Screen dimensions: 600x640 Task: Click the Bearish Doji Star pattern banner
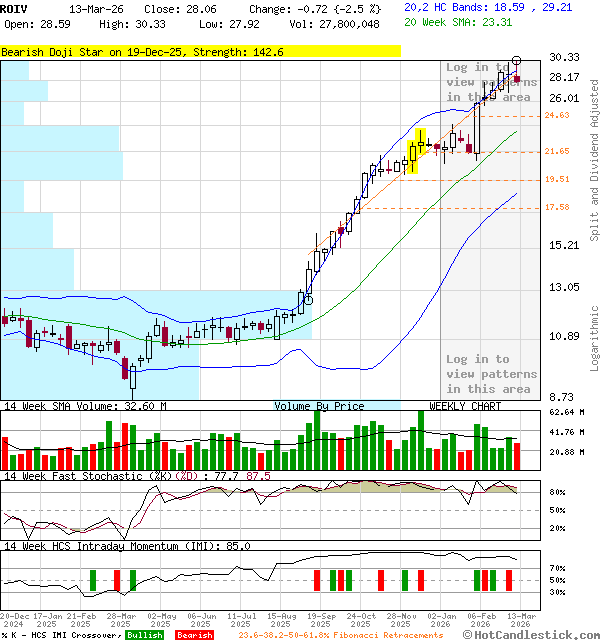[x=142, y=51]
